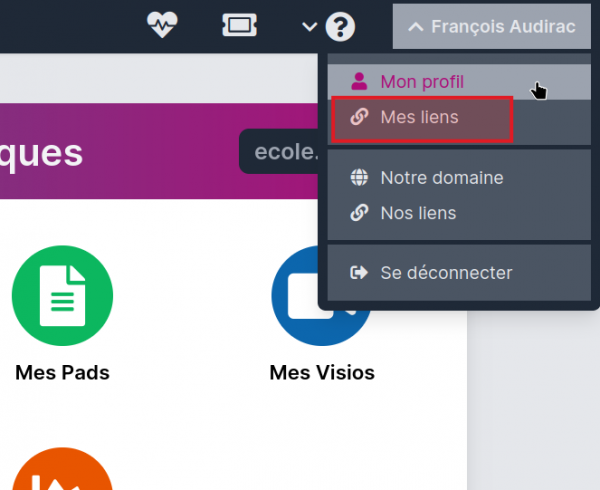Open the orange app icon below Mes Pads
Viewport: 600px width, 490px height.
(62, 469)
